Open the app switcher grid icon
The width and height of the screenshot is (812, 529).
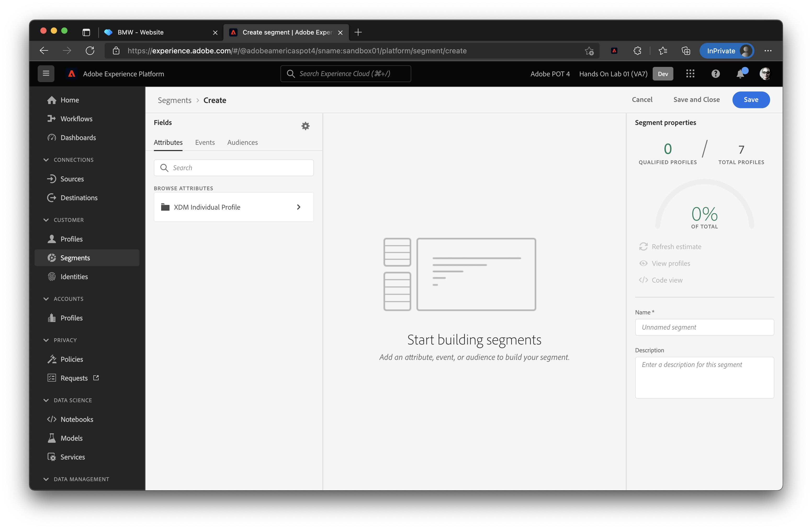pos(690,74)
